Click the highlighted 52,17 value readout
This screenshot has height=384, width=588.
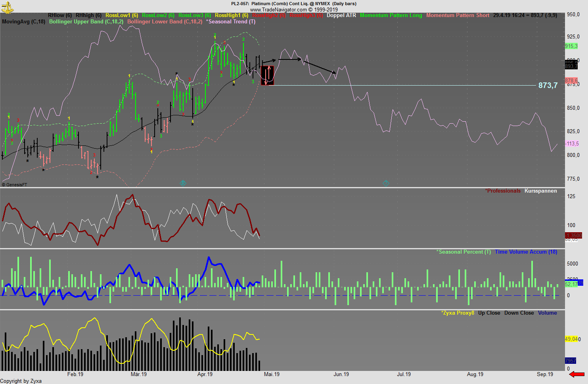(571, 284)
